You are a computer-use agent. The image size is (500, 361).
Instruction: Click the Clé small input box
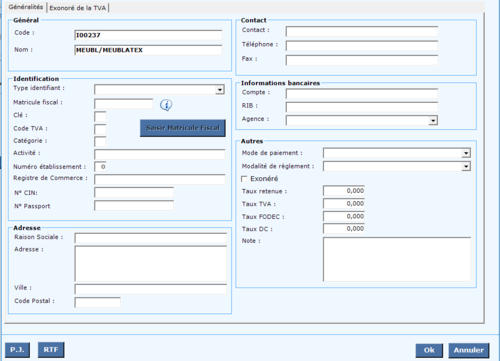[100, 117]
